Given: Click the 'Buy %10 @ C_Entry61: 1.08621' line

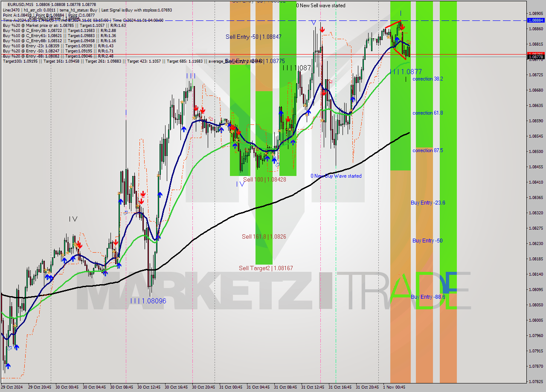Looking at the screenshot, I should click(x=59, y=35).
